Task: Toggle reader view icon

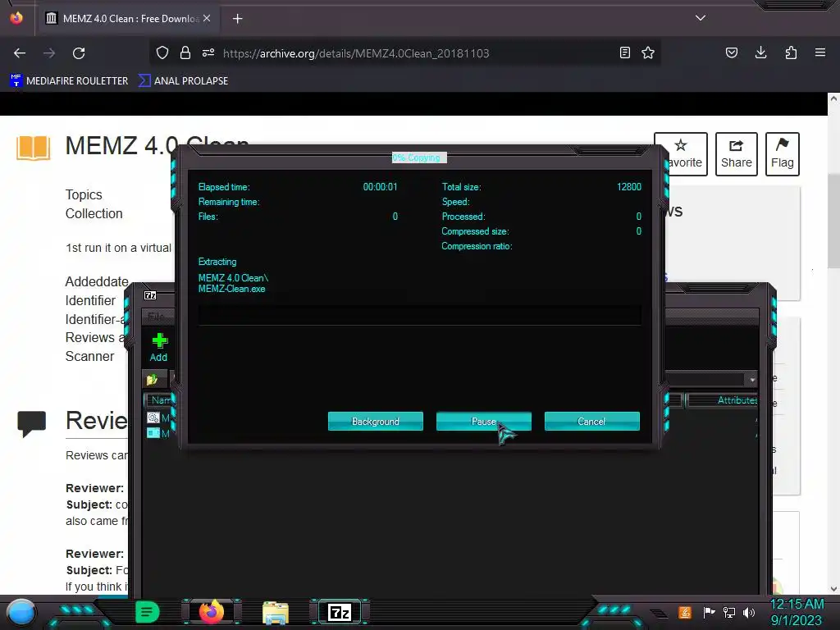Action: [x=624, y=52]
